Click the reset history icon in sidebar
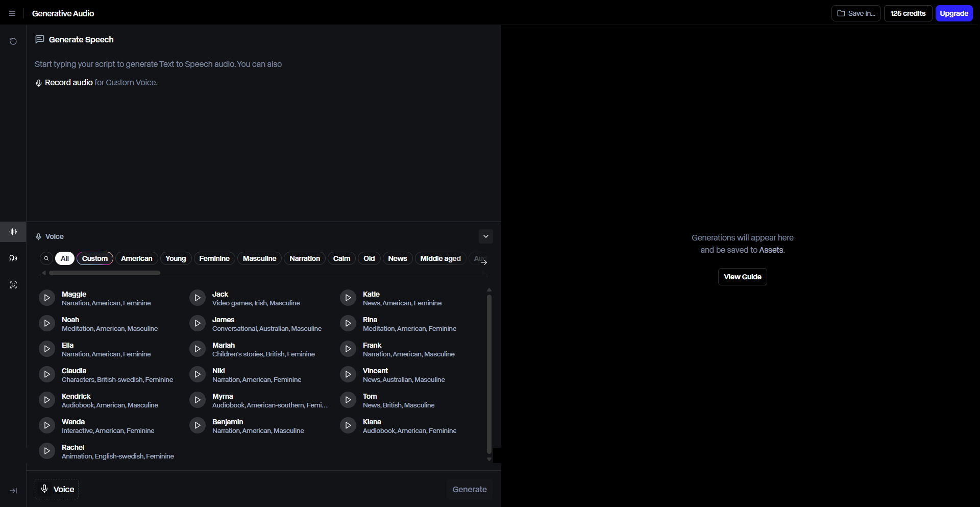 (x=13, y=41)
